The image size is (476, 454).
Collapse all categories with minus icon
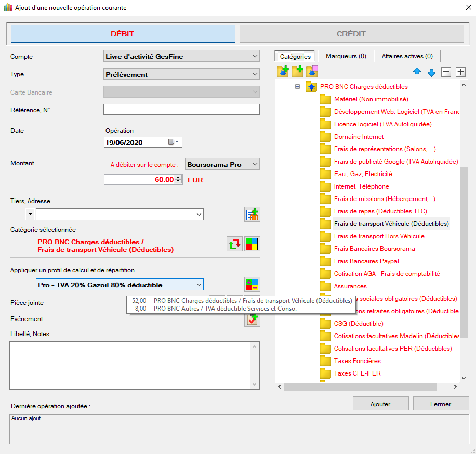446,72
